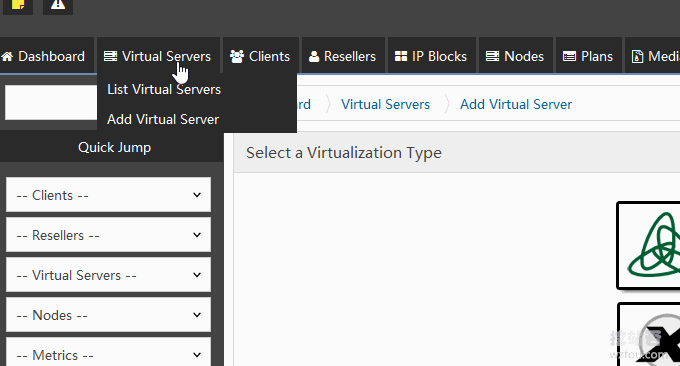The width and height of the screenshot is (680, 366).
Task: Choose Add Virtual Server from dropdown
Action: (x=163, y=119)
